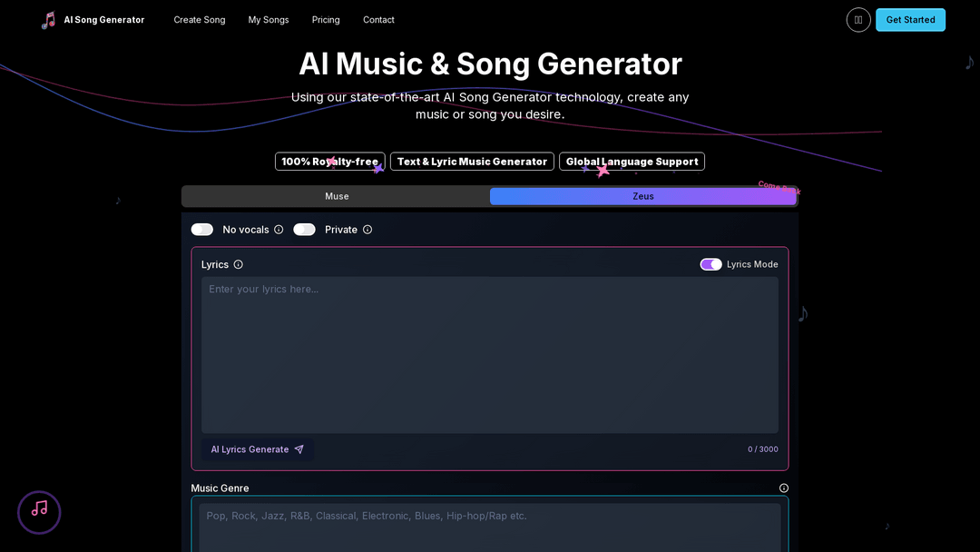Show the Lyrics info tooltip icon
Image resolution: width=980 pixels, height=552 pixels.
239,265
